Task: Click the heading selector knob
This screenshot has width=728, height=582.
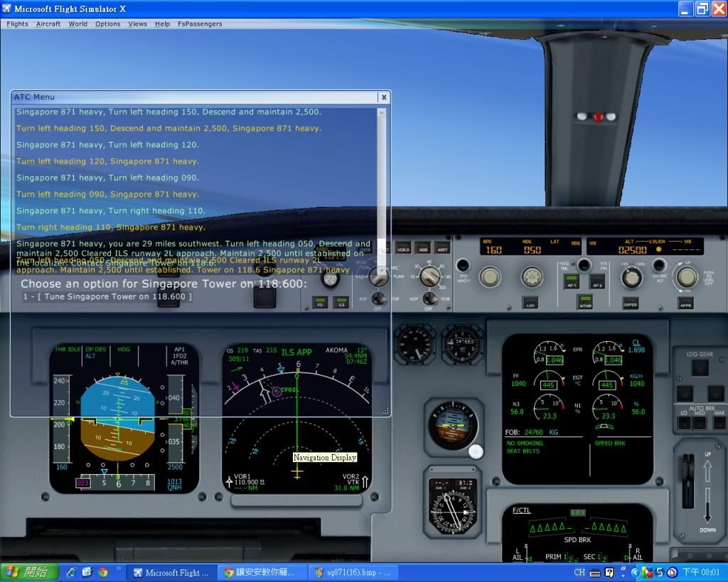Action: click(x=532, y=277)
